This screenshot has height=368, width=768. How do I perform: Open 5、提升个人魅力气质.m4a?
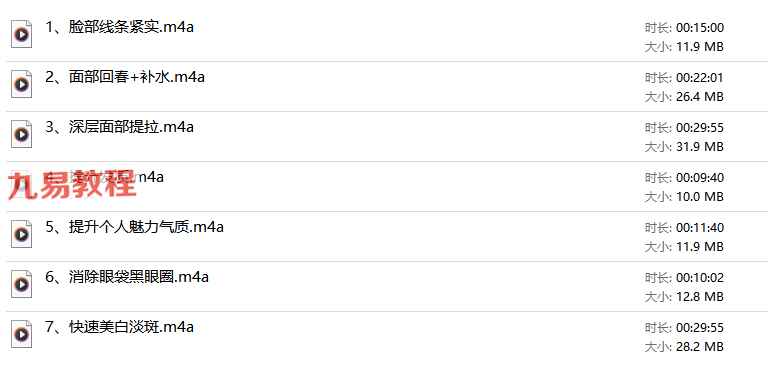click(x=135, y=227)
